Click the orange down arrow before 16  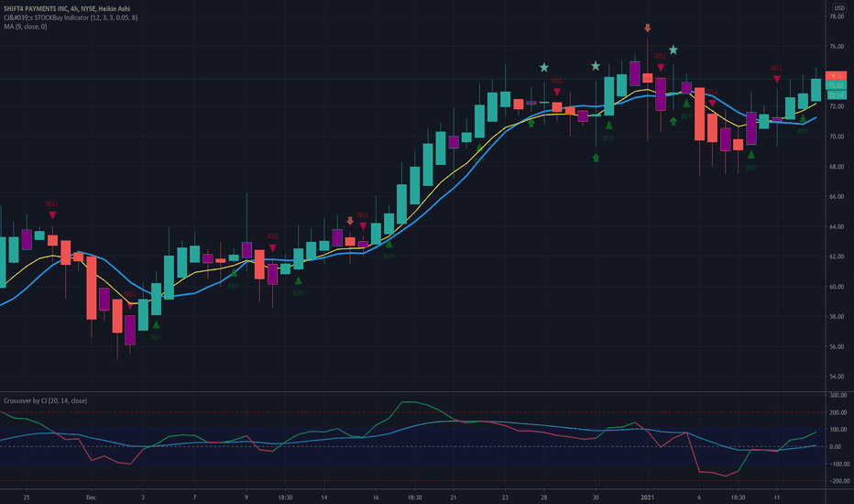point(350,221)
